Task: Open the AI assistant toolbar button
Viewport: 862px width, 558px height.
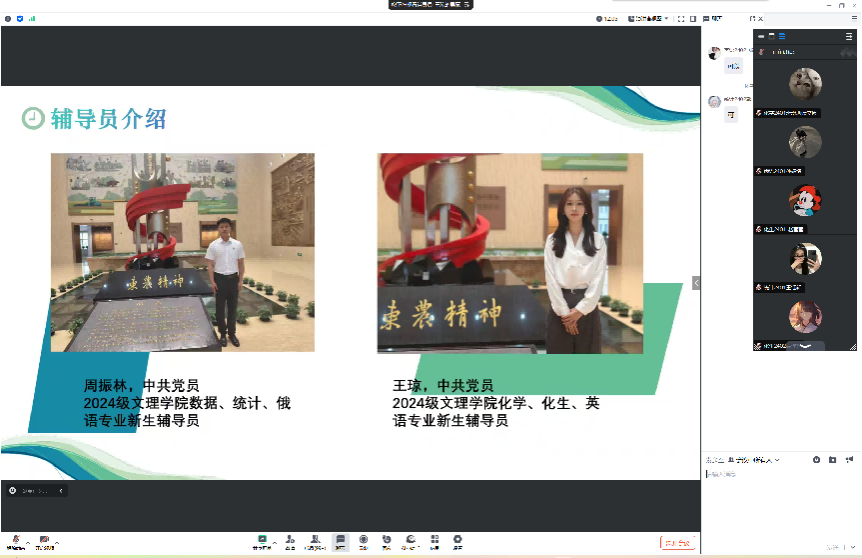Action: (410, 542)
